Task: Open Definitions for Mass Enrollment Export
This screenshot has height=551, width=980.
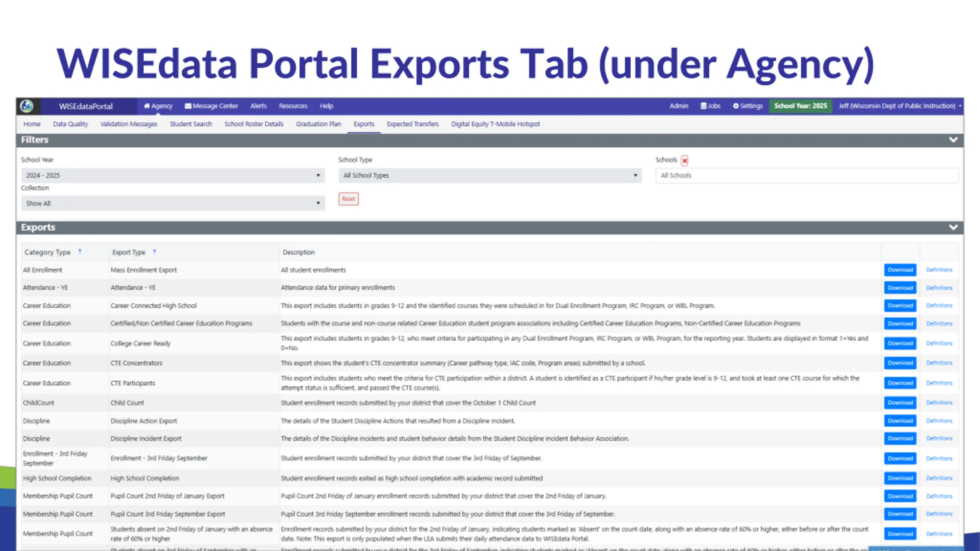Action: pyautogui.click(x=939, y=270)
